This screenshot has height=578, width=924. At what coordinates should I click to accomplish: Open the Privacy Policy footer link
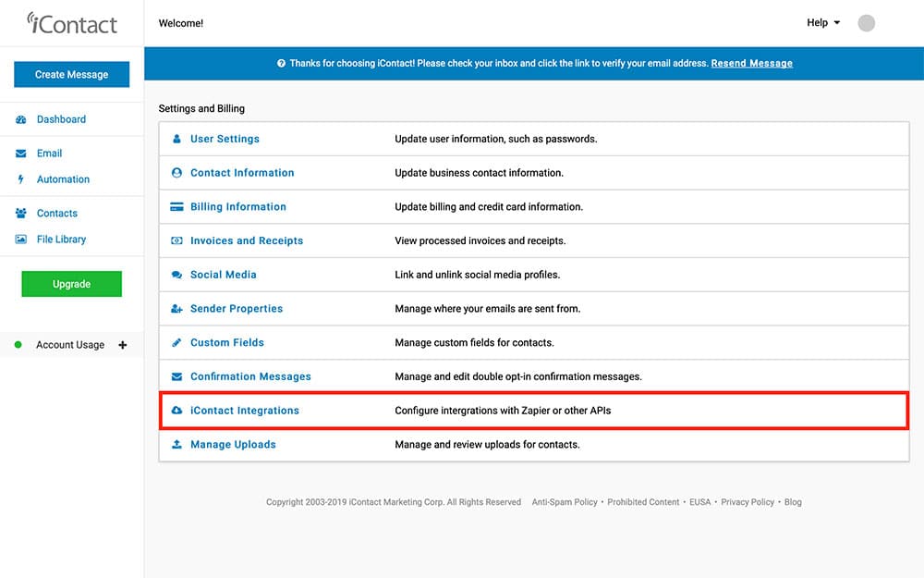(748, 502)
